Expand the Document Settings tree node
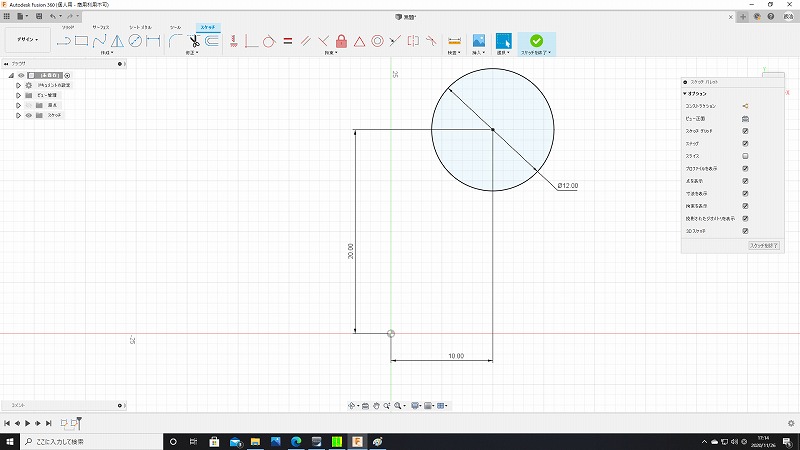Screen dimensions: 800x450 point(18,85)
